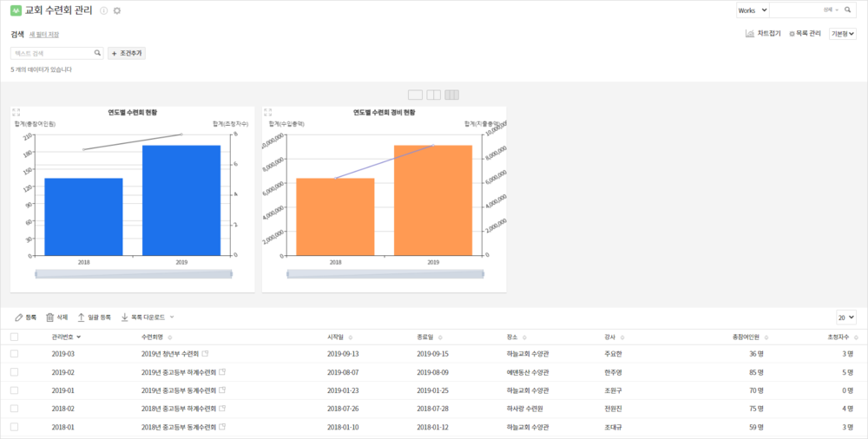Open the Works dropdown

[753, 10]
